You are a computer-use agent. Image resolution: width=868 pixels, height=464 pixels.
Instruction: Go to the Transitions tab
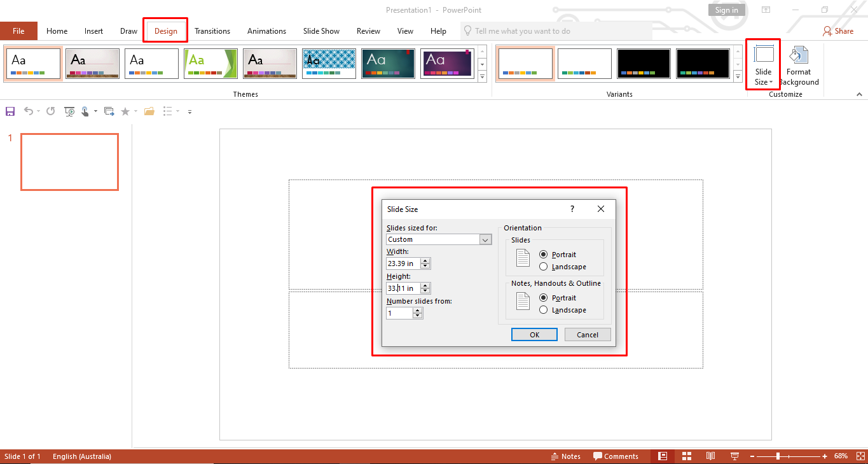(x=212, y=31)
